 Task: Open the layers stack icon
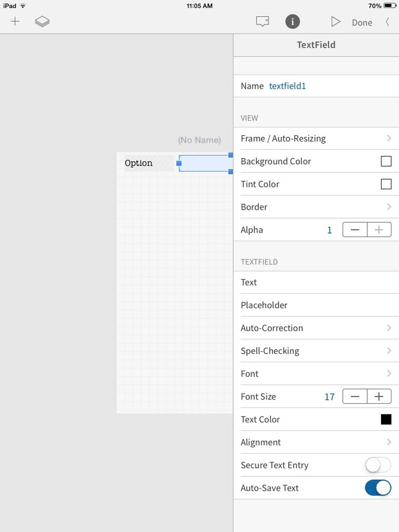[42, 21]
